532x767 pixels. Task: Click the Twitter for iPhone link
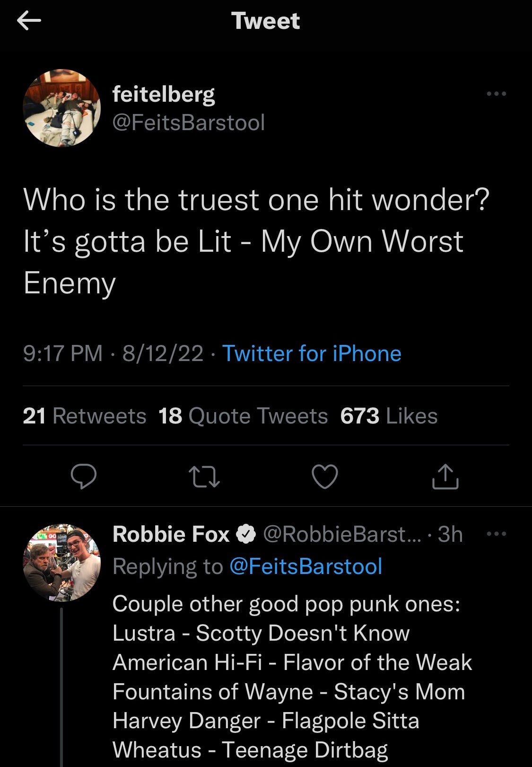312,353
